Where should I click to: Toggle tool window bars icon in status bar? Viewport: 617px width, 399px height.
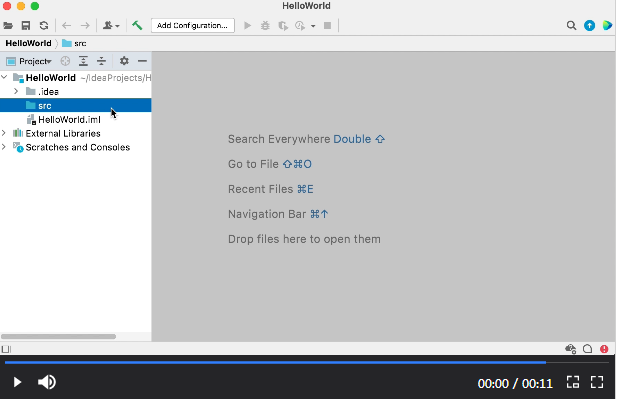tap(6, 349)
